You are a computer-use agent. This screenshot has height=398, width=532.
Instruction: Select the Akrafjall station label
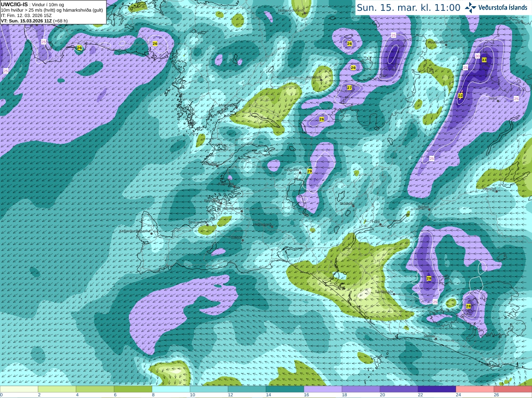click(x=209, y=164)
